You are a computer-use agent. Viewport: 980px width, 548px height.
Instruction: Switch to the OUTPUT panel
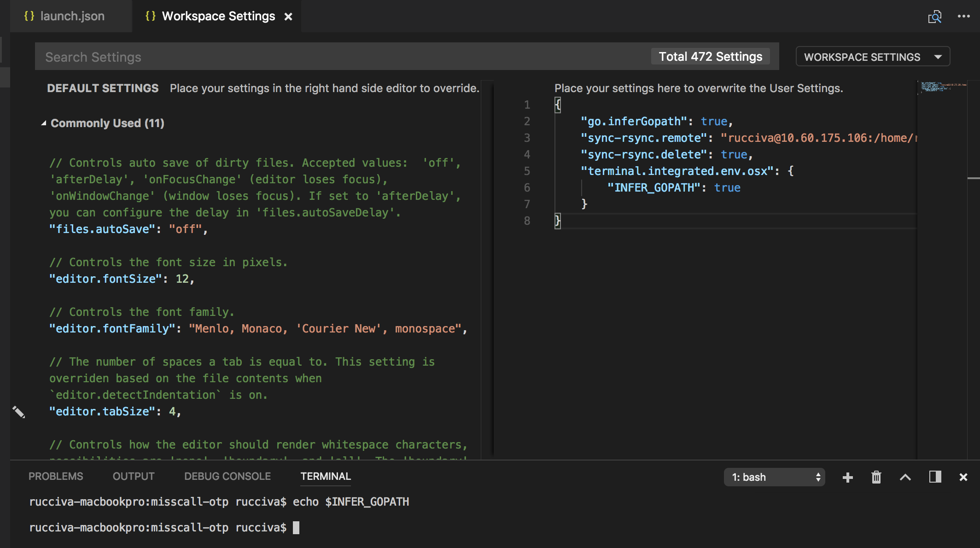click(x=133, y=476)
